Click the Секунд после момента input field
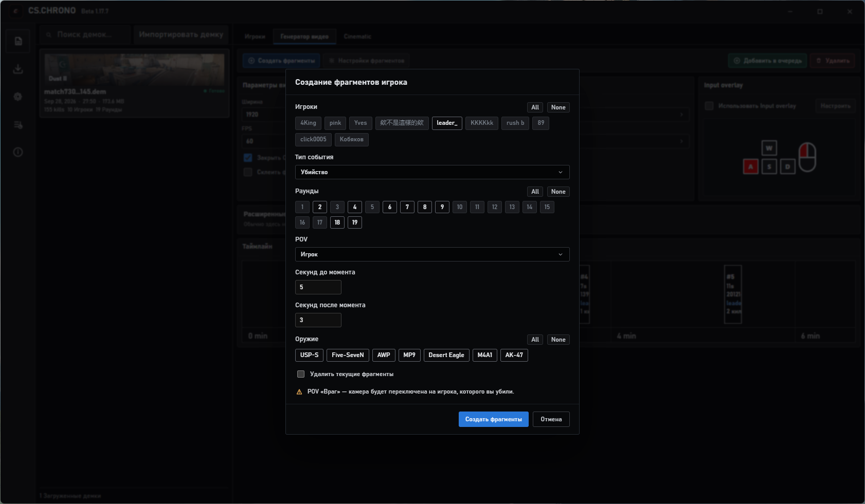This screenshot has height=504, width=865. pos(318,320)
